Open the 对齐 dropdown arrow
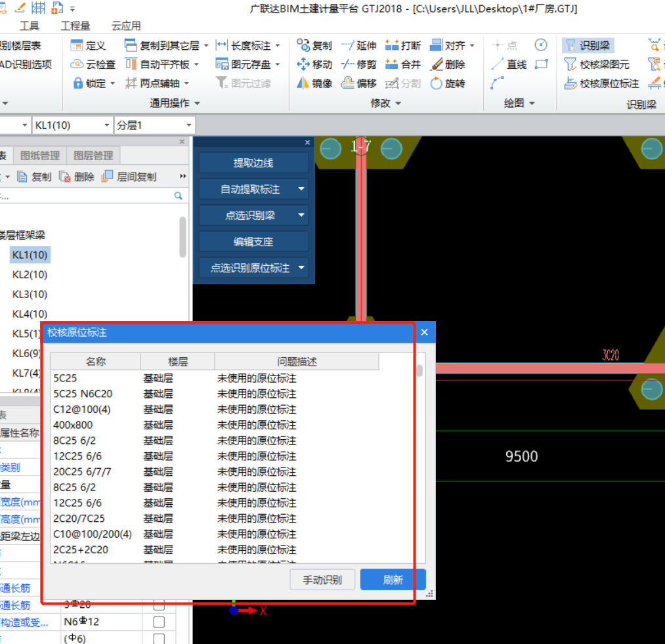Screen dimensions: 665x644 pyautogui.click(x=472, y=45)
